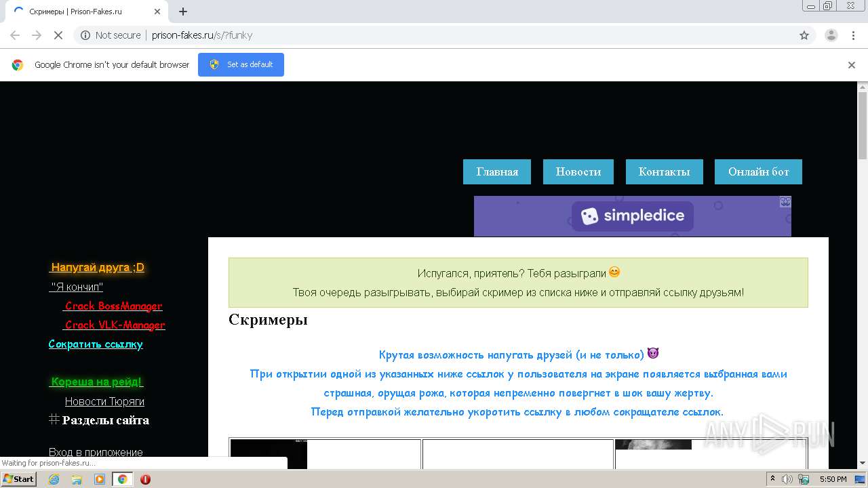The height and width of the screenshot is (488, 868).
Task: Click the Chrome taskbar icon
Action: [122, 479]
